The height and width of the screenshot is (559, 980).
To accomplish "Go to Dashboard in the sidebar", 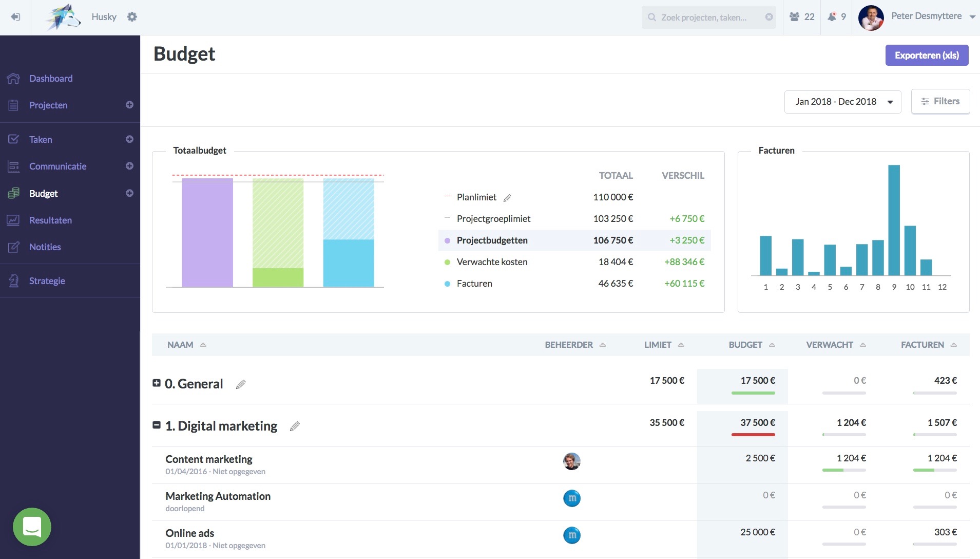I will [51, 79].
